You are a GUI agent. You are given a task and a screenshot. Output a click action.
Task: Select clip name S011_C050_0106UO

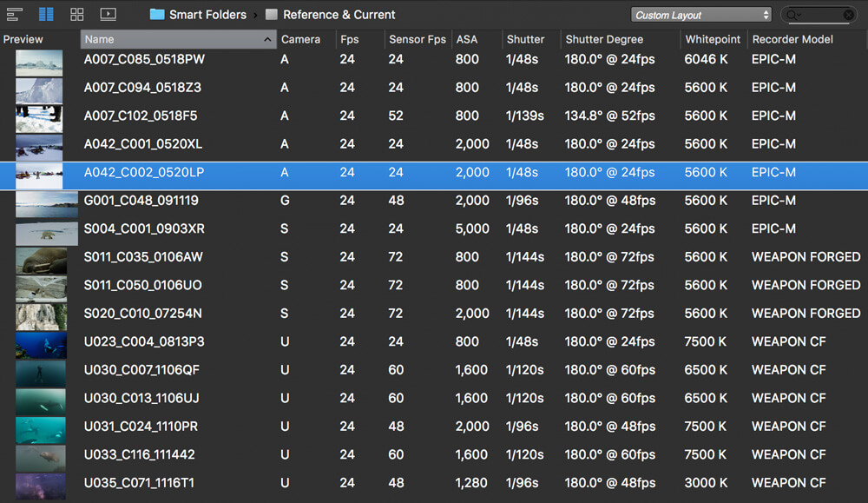pyautogui.click(x=142, y=285)
